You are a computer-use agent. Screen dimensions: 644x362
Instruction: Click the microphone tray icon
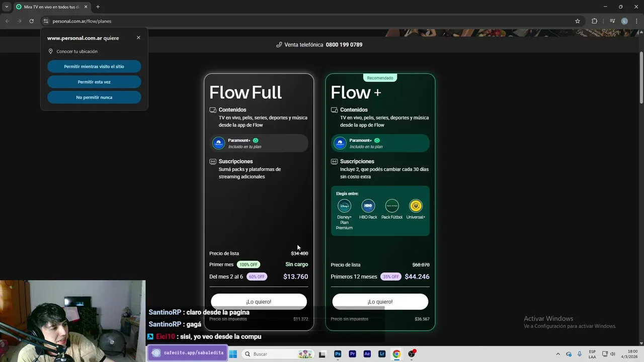click(x=580, y=354)
